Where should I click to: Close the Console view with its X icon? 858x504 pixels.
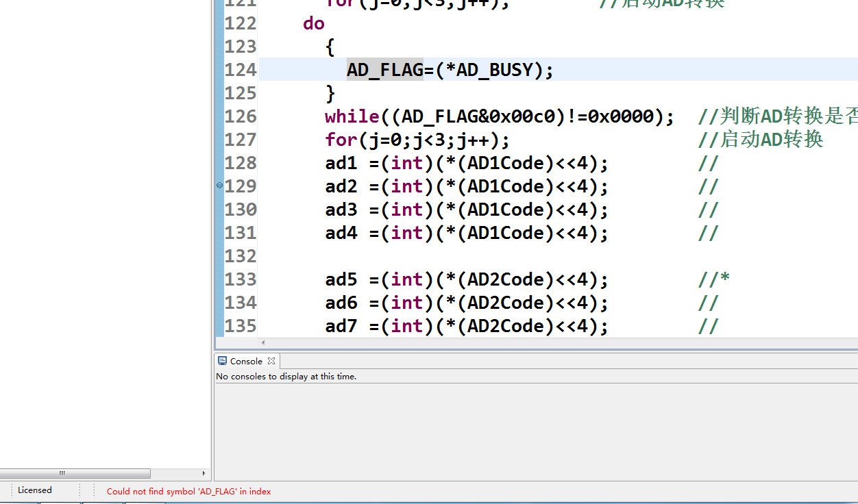click(271, 361)
